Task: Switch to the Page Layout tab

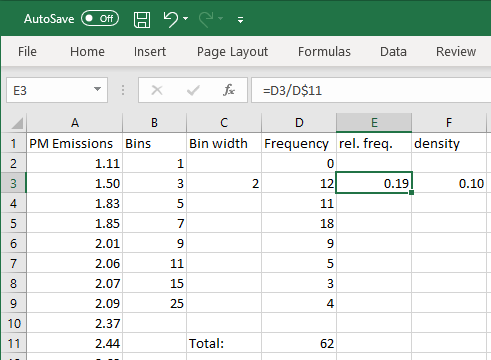Action: 232,52
